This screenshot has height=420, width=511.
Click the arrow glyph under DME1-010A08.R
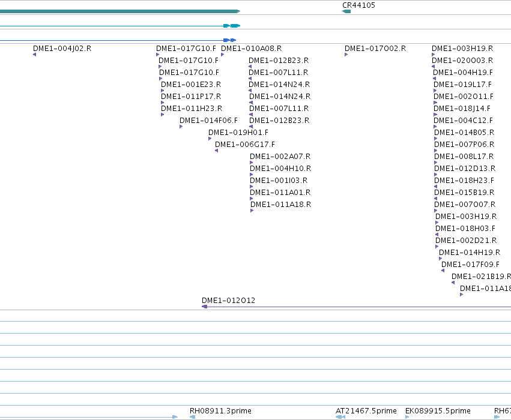point(222,55)
